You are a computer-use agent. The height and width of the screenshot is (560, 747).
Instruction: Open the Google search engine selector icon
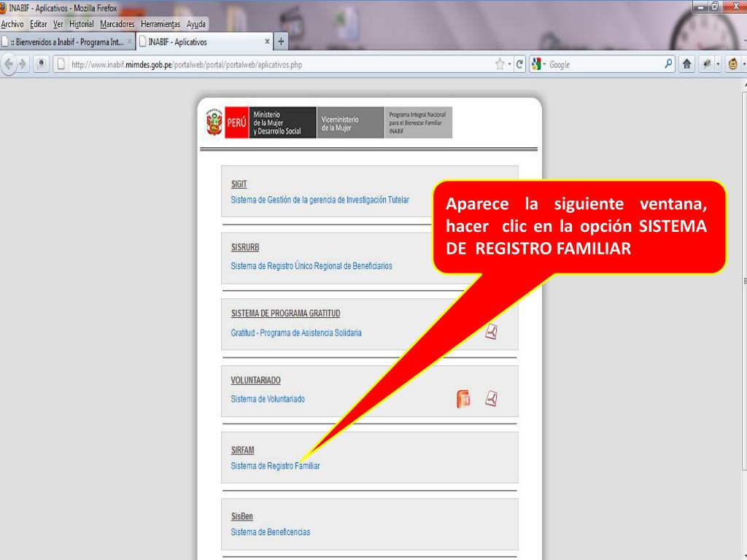coord(536,64)
